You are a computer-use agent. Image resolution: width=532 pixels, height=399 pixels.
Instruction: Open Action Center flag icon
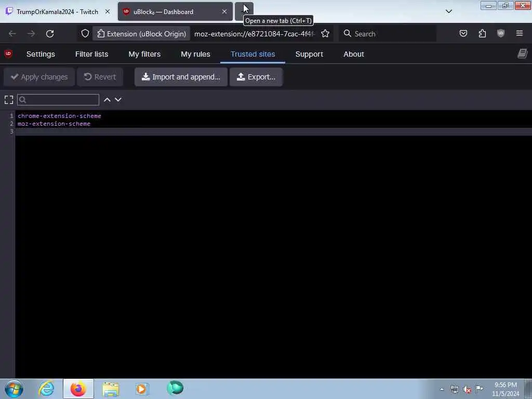(479, 389)
